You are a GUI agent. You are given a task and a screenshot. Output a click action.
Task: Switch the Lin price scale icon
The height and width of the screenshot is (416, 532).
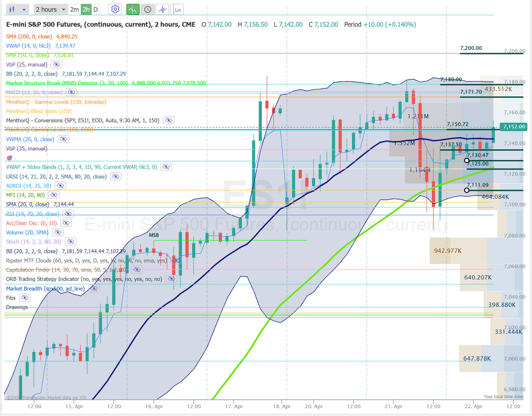[178, 9]
